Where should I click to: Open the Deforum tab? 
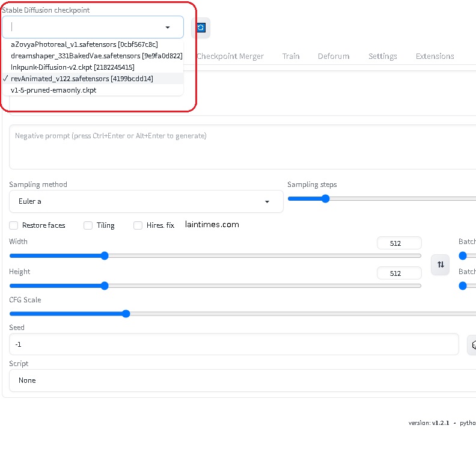334,56
